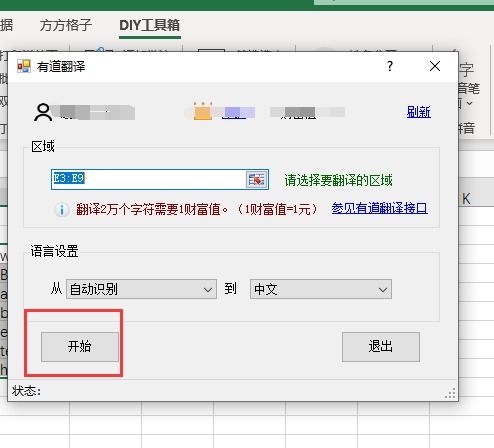Open the 自动识别 source language dropdown
This screenshot has height=448, width=494.
point(141,289)
